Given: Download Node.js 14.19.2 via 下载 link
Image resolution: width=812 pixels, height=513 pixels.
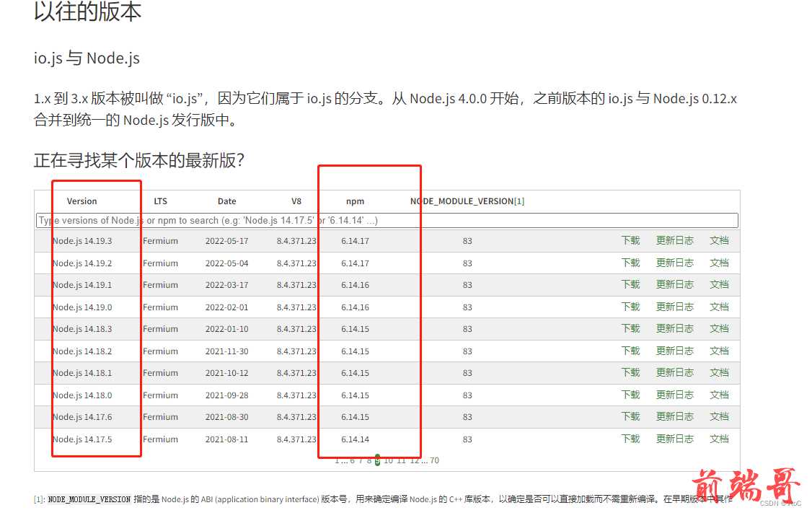Looking at the screenshot, I should (x=631, y=263).
